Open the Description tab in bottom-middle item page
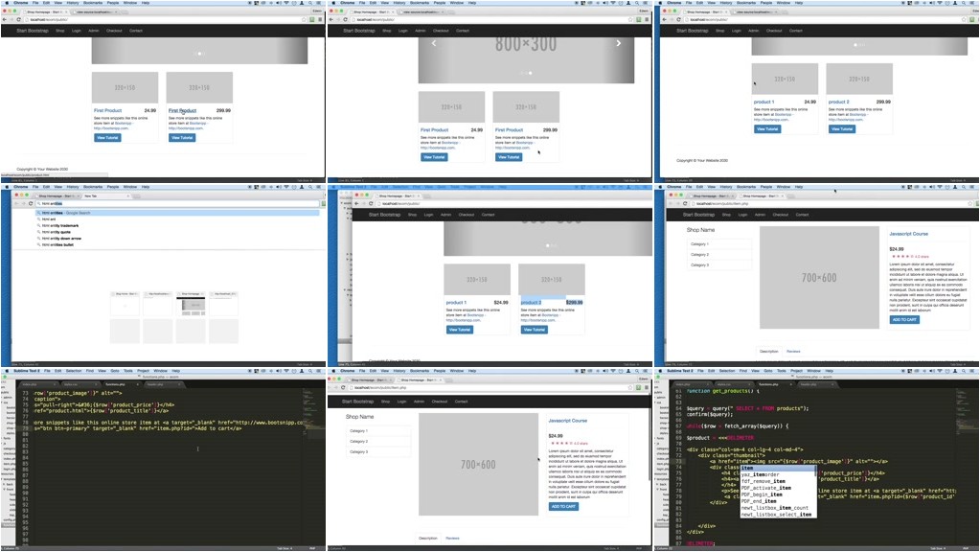 [x=428, y=539]
